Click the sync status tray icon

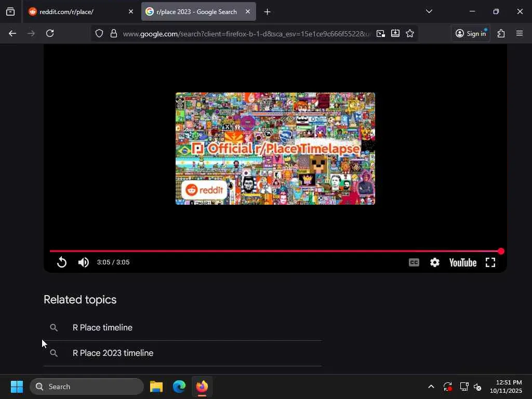447,387
